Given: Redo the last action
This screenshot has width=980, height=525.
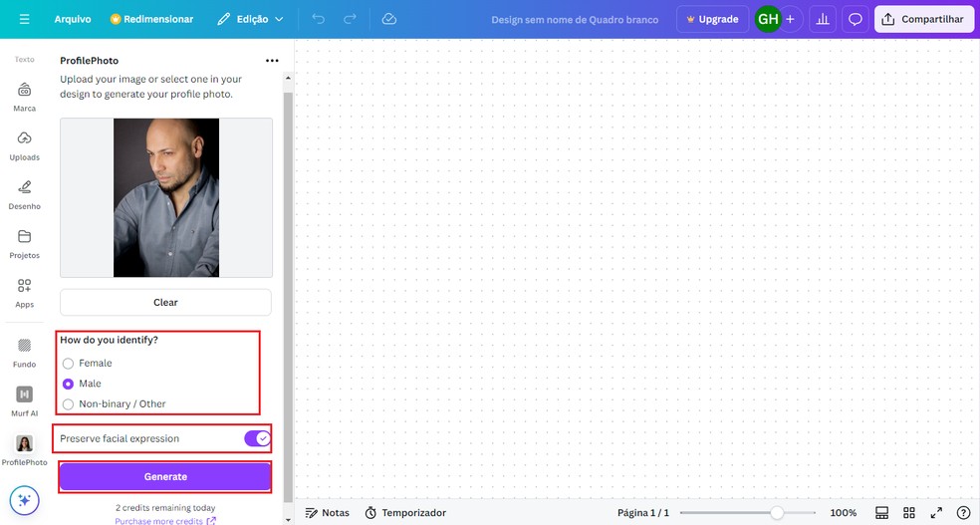Looking at the screenshot, I should pos(350,19).
